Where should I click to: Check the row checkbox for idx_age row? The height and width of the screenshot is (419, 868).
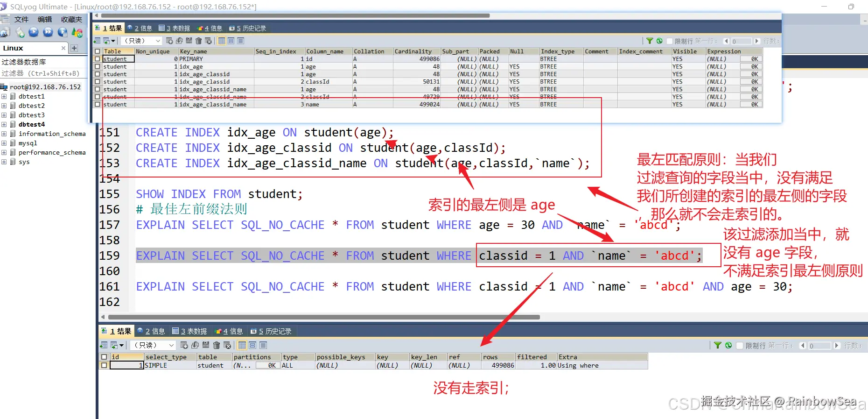click(x=98, y=66)
